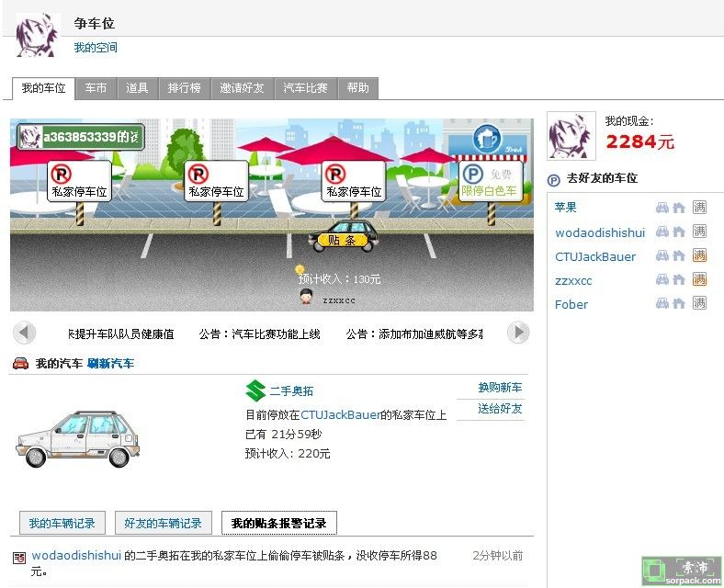This screenshot has height=588, width=724.
Task: Open the 汽车比赛 tab
Action: click(305, 88)
